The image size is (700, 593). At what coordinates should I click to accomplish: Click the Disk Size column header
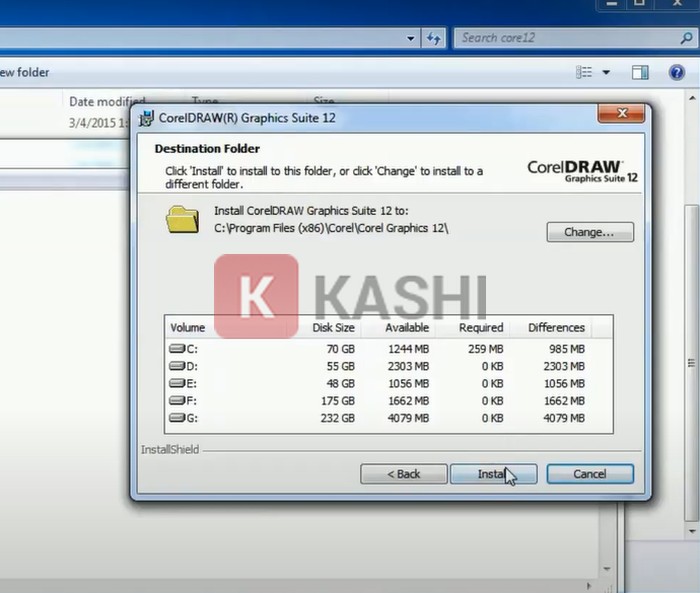tap(333, 327)
